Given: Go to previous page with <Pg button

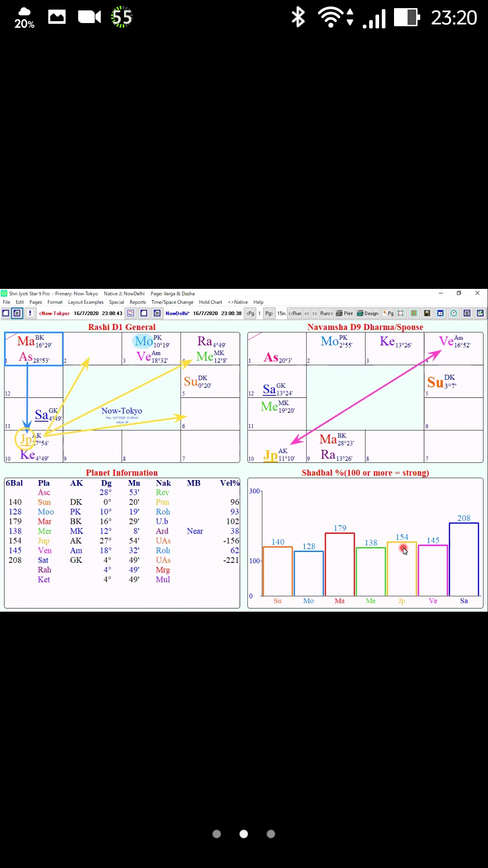Looking at the screenshot, I should coord(250,313).
